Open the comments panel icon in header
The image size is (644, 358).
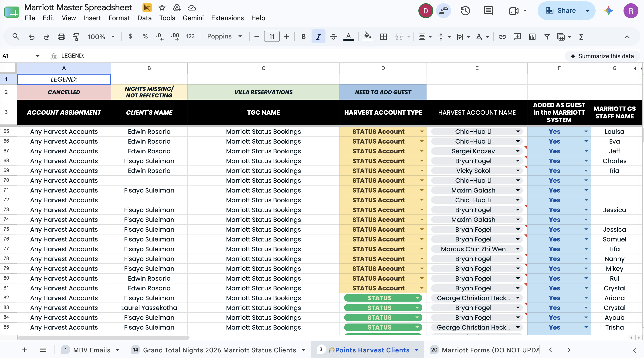pos(488,11)
